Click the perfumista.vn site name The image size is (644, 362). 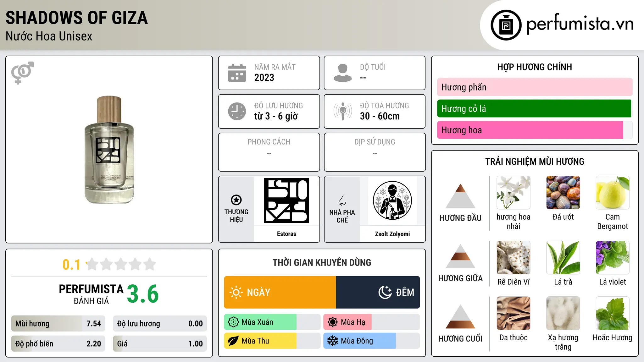[580, 24]
